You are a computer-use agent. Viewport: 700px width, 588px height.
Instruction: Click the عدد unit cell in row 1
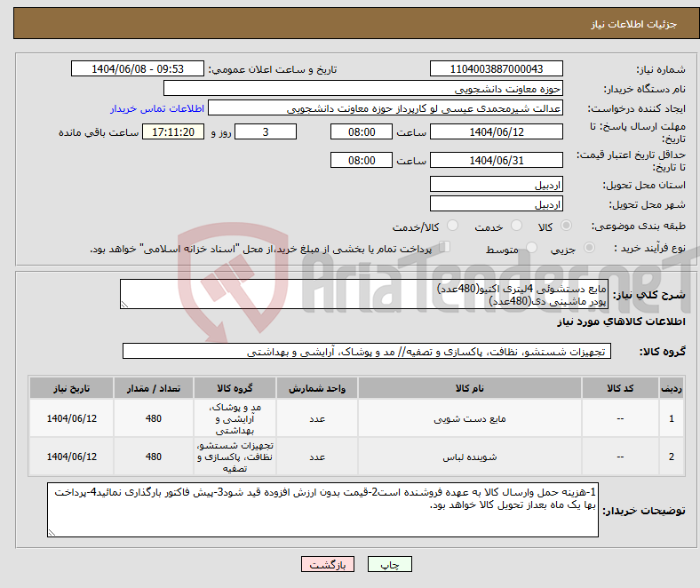click(317, 418)
